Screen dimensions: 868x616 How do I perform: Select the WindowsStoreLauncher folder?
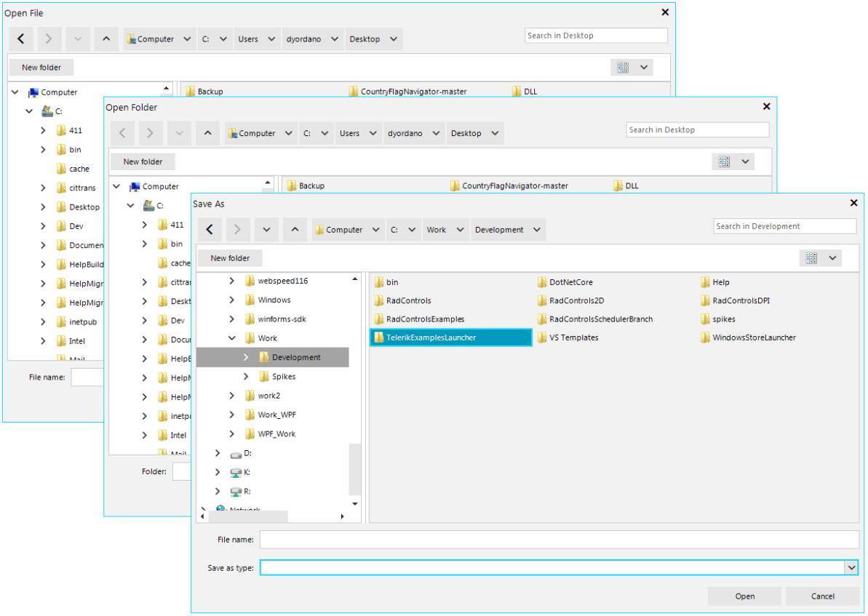[754, 337]
